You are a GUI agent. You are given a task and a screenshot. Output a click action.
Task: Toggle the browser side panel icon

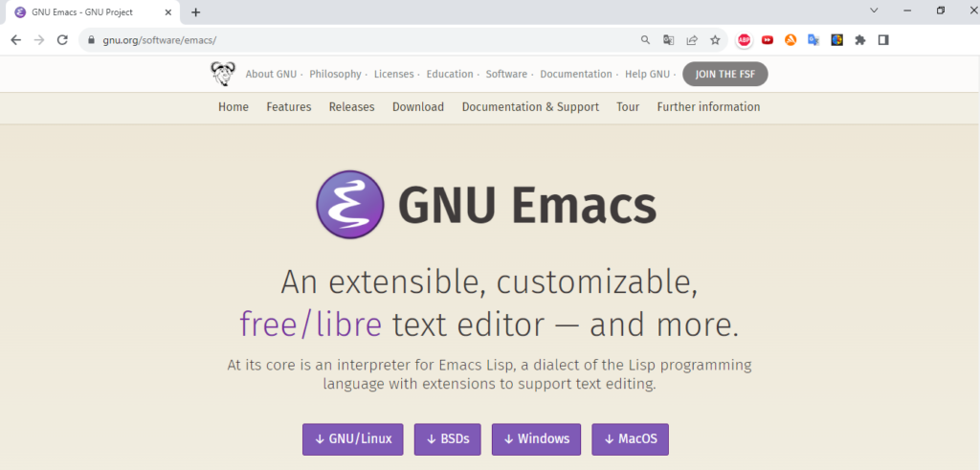[x=883, y=40]
